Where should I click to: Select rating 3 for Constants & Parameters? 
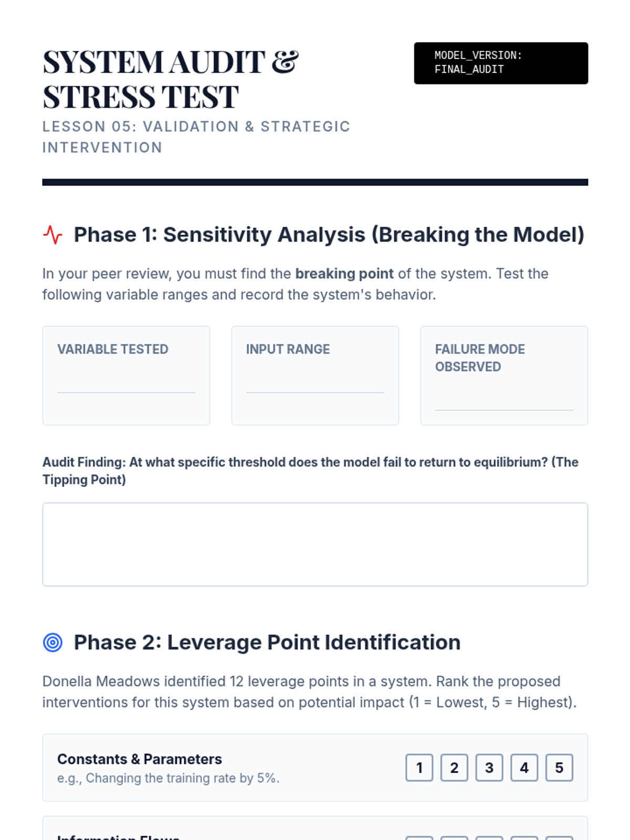pyautogui.click(x=489, y=768)
